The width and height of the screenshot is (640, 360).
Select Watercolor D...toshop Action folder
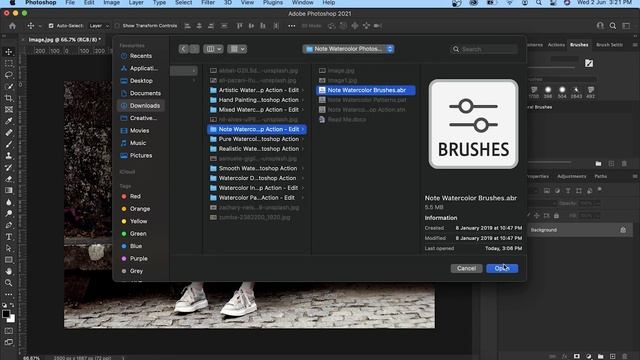257,178
